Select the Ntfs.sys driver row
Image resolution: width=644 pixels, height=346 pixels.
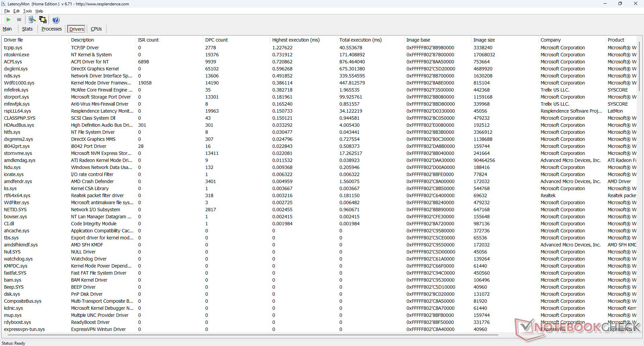click(x=319, y=132)
